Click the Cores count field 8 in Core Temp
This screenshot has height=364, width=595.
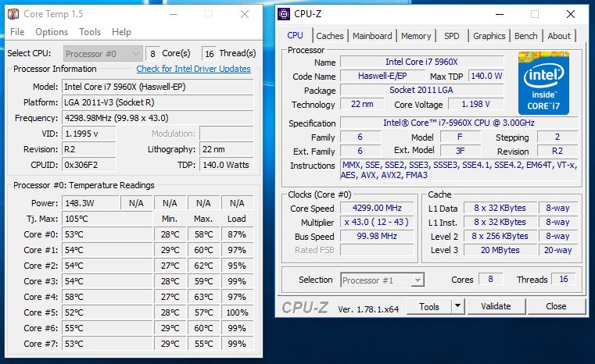click(x=152, y=54)
